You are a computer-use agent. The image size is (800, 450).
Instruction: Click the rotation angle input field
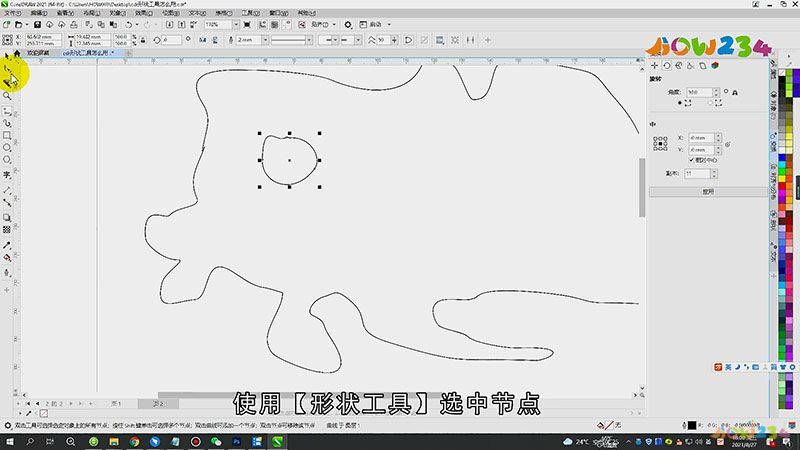click(x=699, y=92)
